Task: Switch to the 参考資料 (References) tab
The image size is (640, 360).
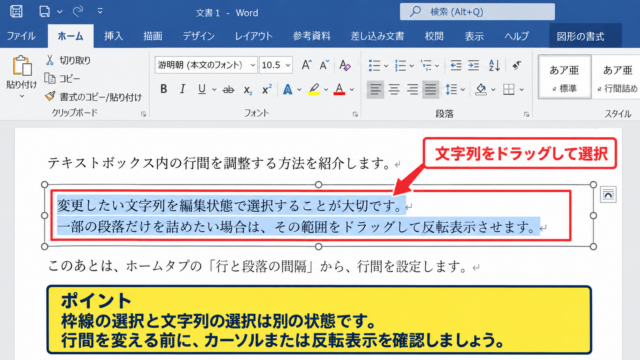Action: coord(311,36)
